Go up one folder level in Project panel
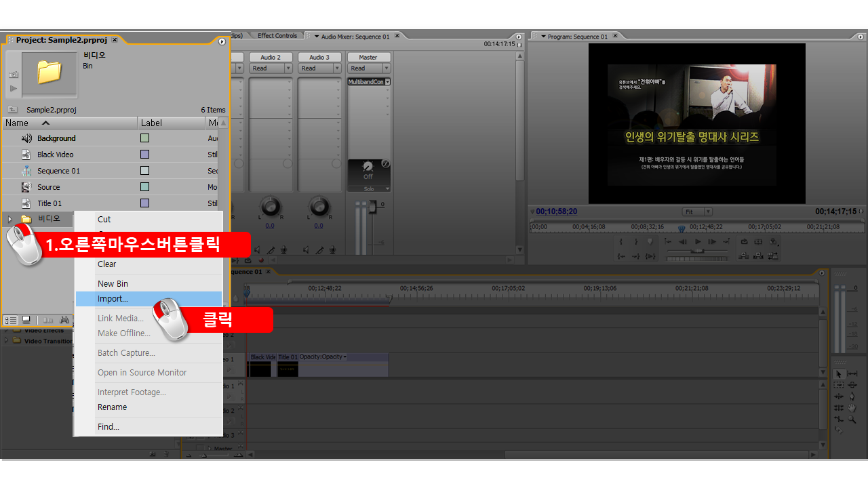Screen dimensions: 868x488 [x=12, y=109]
